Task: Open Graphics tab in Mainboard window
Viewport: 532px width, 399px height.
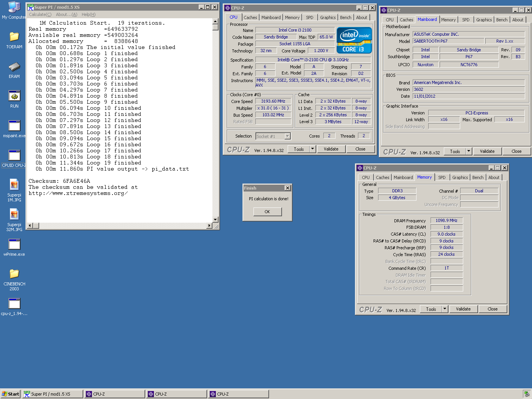Action: (x=484, y=20)
